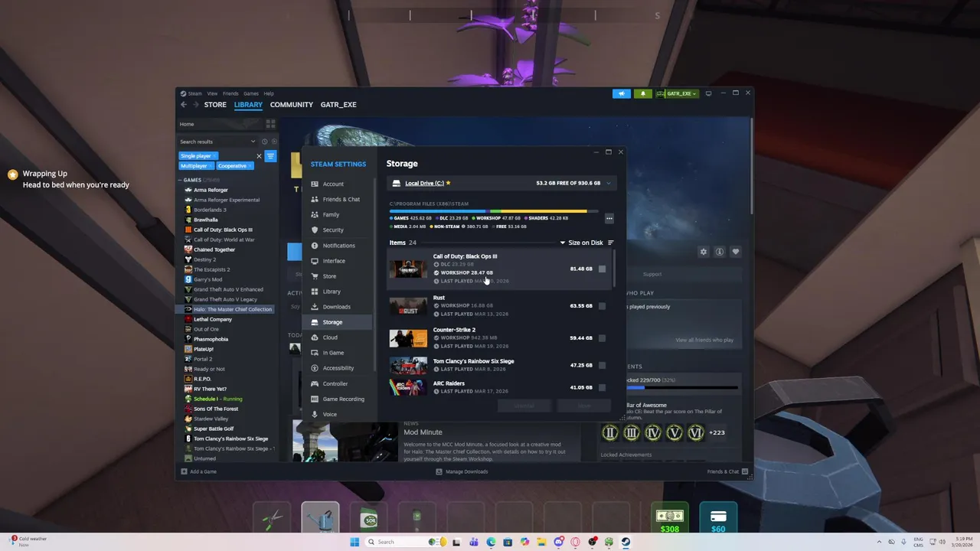Remove the Single player filter tag

[214, 156]
